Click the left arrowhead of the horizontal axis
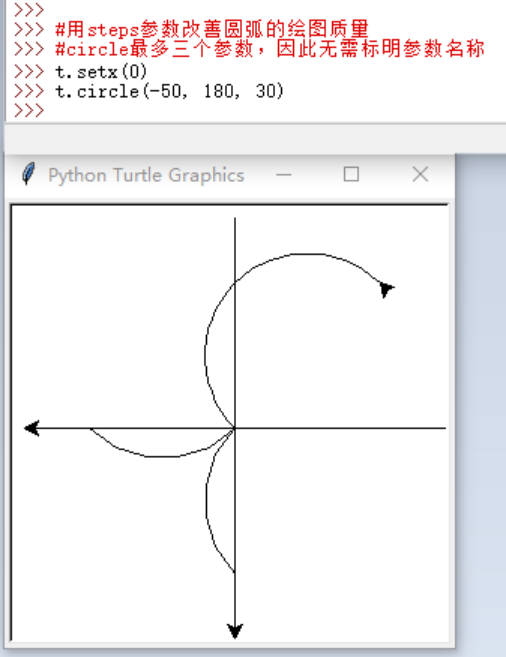 (x=32, y=428)
